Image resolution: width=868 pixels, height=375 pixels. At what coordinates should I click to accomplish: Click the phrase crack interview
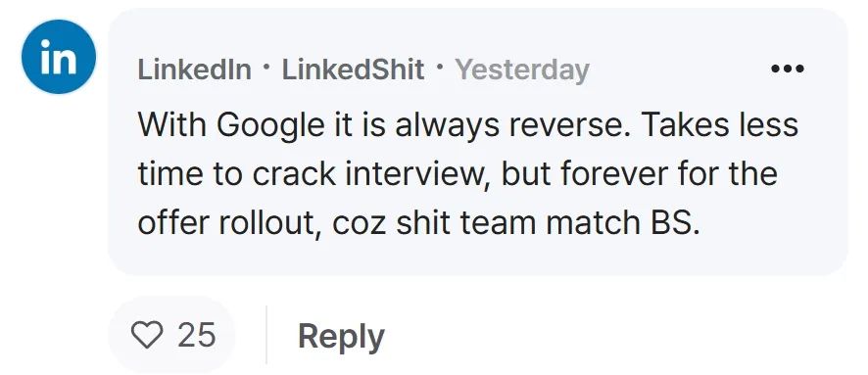click(x=371, y=174)
